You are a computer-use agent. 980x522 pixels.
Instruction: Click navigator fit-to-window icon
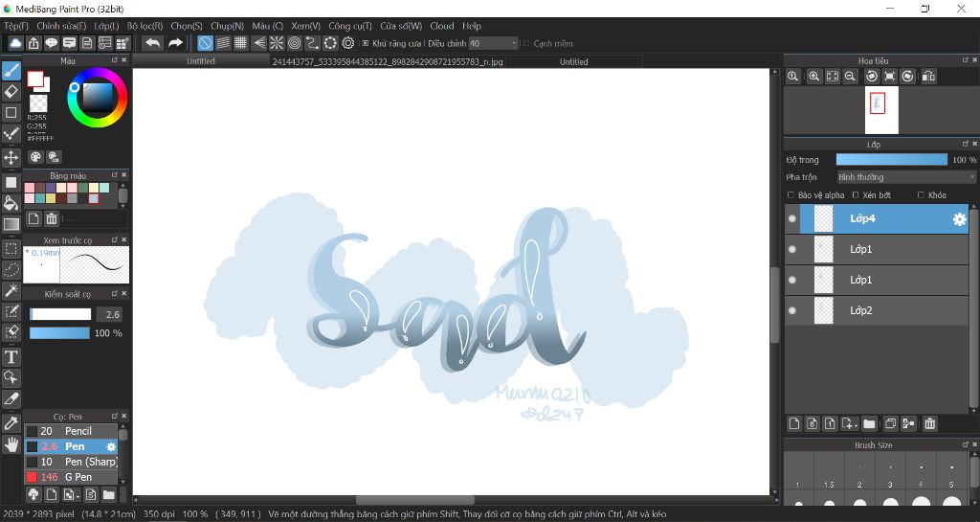pyautogui.click(x=832, y=77)
